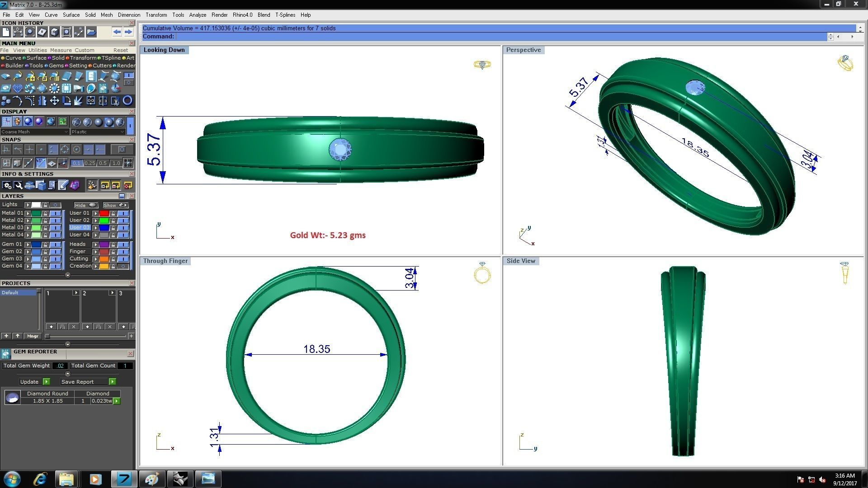Select the three-cubes group tool icon
The image size is (868, 488).
pyautogui.click(x=6, y=100)
